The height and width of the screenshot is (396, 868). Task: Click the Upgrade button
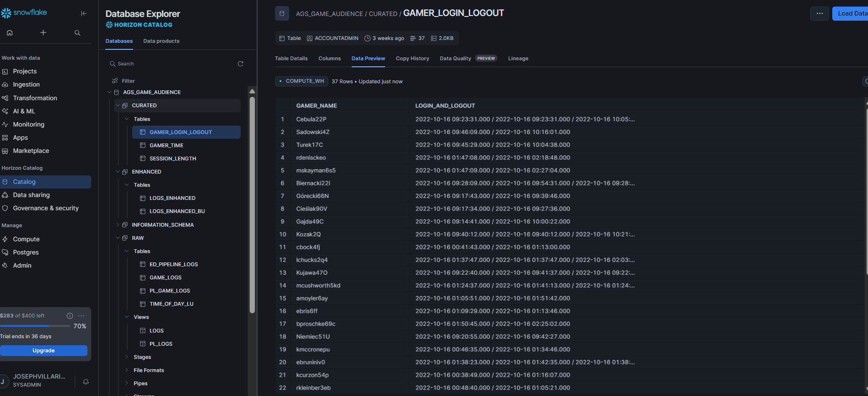[44, 350]
